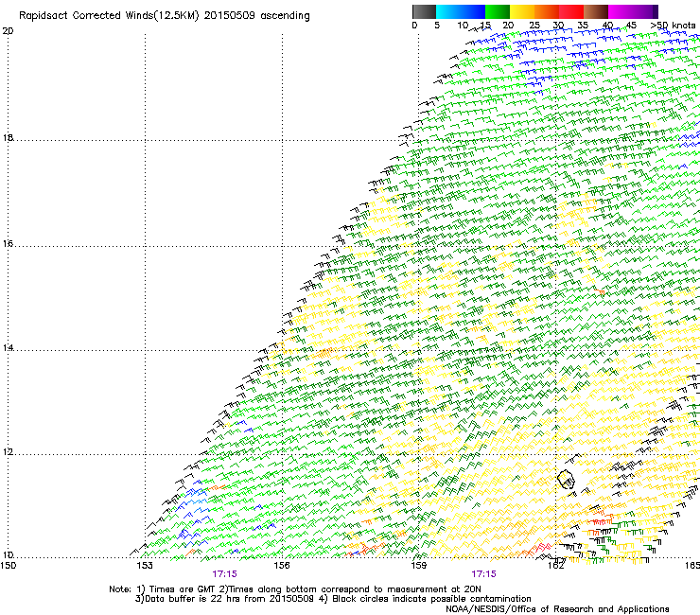This screenshot has height=615, width=700.
Task: Click the longitude label 162
Action: tap(556, 566)
